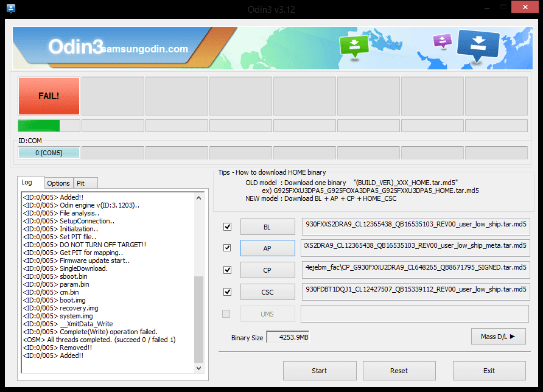Click the 'boot.img' log entry
543x392 pixels.
(54, 300)
